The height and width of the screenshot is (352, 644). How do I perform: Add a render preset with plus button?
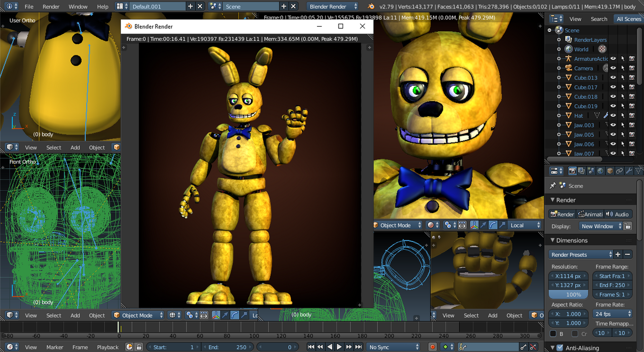click(618, 255)
